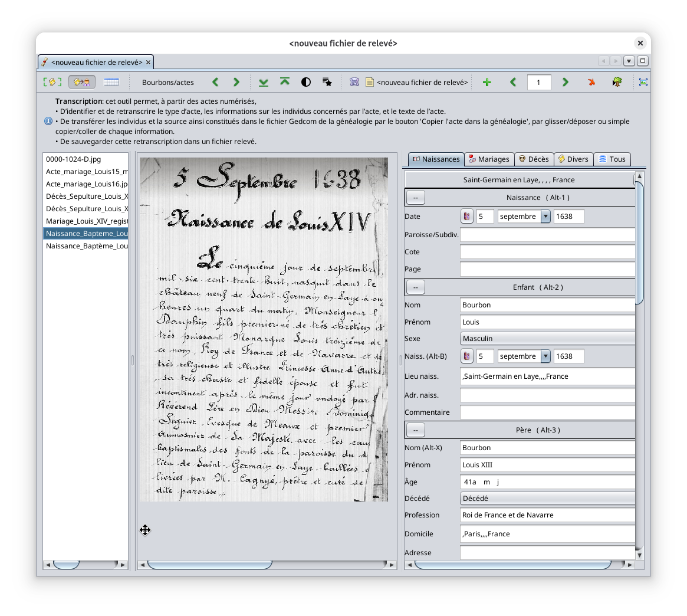Image resolution: width=687 pixels, height=616 pixels.
Task: Open the calendar icon for Naiss. (Alt-B)
Action: [466, 356]
